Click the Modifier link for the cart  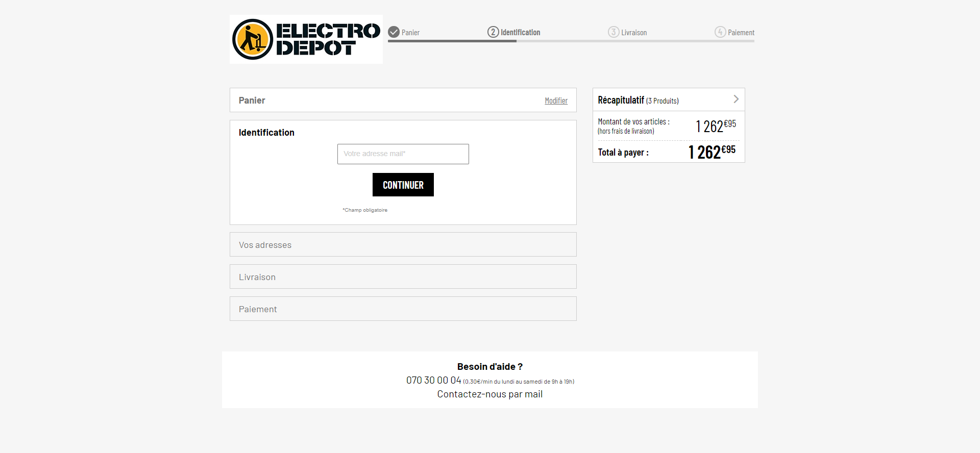click(x=556, y=101)
